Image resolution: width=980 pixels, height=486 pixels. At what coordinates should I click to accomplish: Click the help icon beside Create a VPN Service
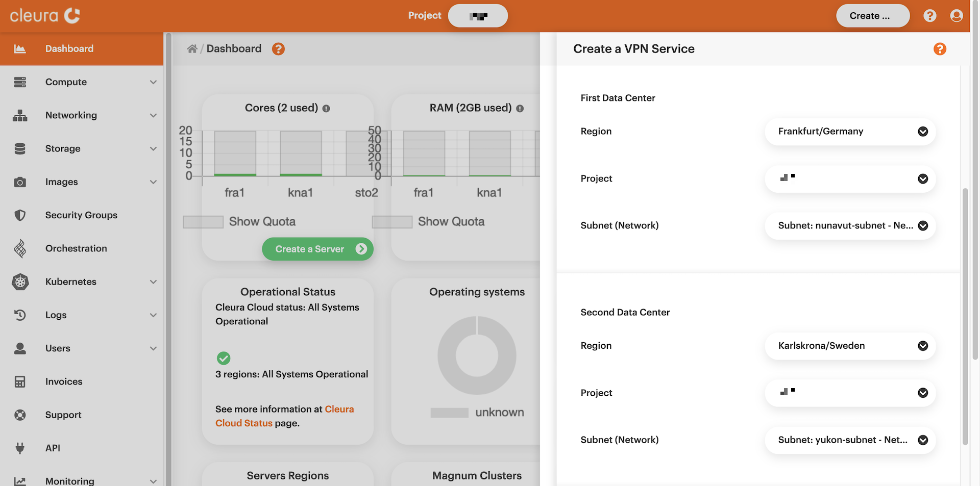(x=940, y=49)
